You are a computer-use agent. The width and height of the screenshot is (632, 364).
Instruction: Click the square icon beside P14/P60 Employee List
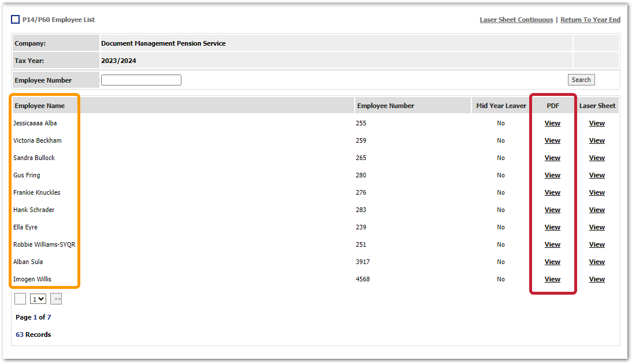click(16, 20)
